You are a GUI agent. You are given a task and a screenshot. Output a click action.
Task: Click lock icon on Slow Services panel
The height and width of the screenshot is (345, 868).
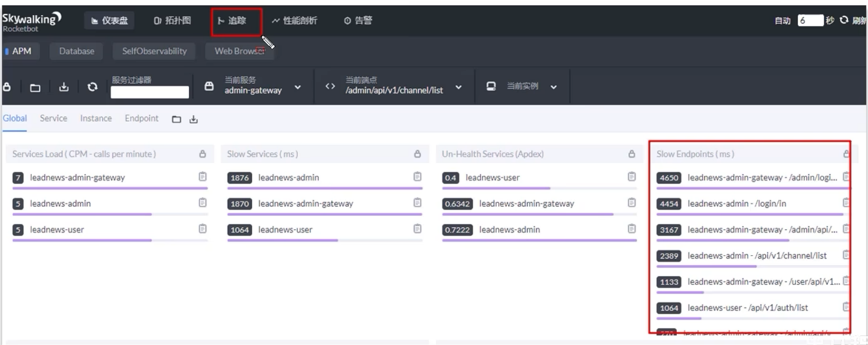coord(417,154)
